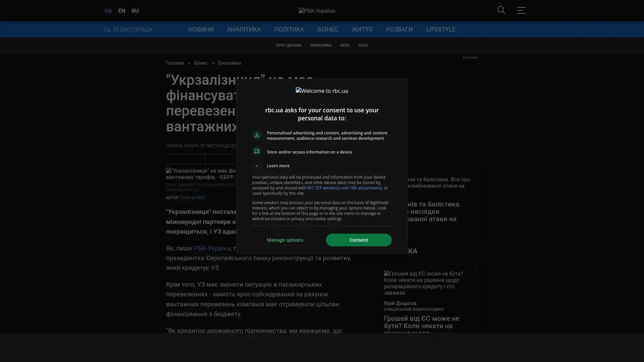Click the store information device icon
Image resolution: width=644 pixels, height=362 pixels.
pyautogui.click(x=257, y=152)
